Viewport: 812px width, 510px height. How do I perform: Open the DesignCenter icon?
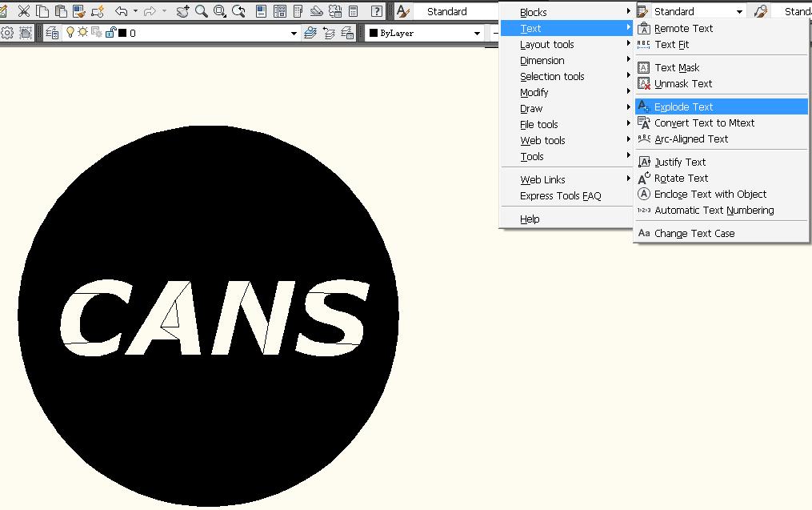[x=280, y=11]
